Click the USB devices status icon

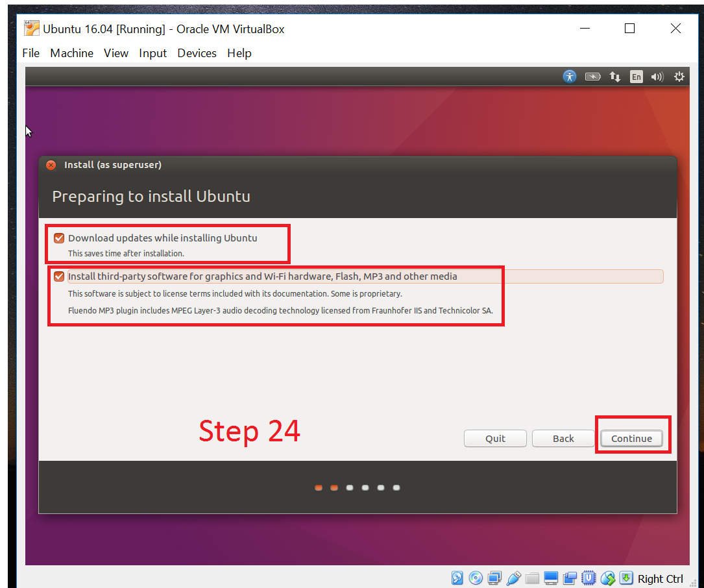513,578
